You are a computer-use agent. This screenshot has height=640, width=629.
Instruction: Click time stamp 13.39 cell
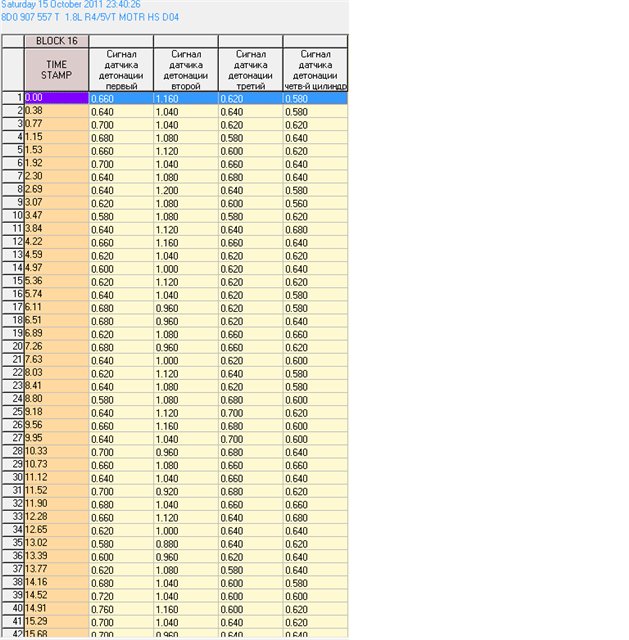point(56,556)
